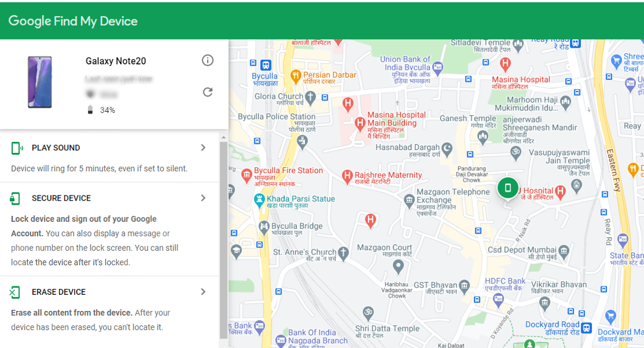Click the Google Find My Device header title

pyautogui.click(x=72, y=20)
